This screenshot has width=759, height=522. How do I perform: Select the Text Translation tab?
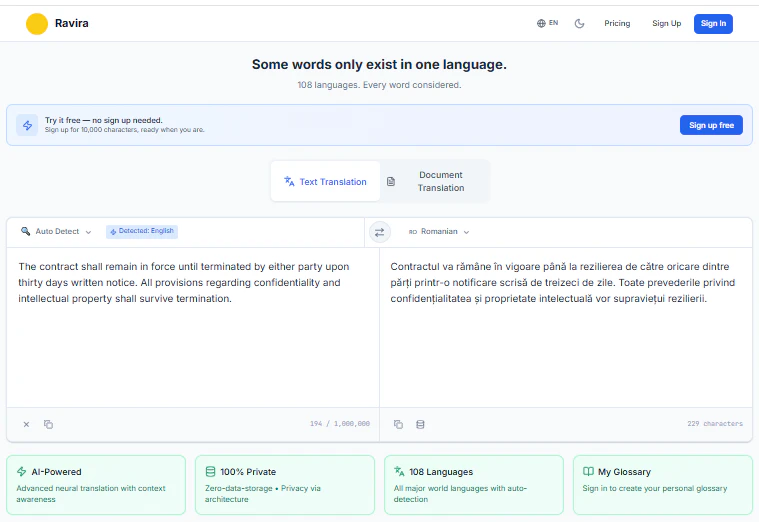(325, 182)
